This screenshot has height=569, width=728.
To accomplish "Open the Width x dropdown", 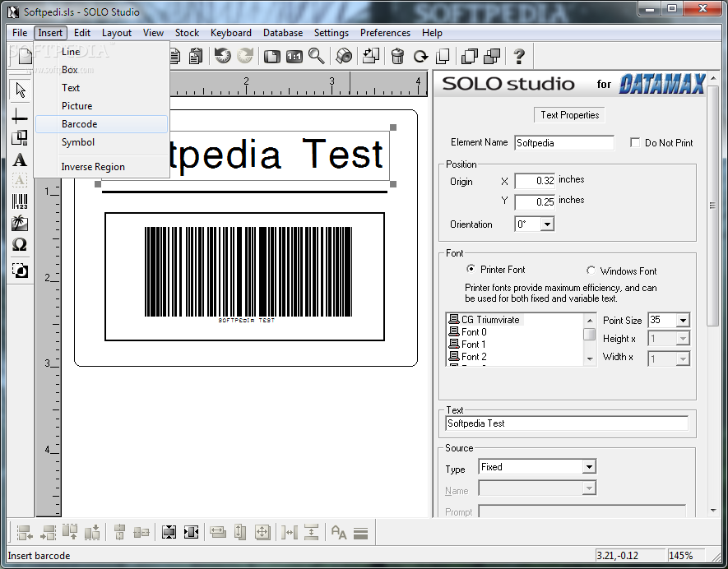I will pyautogui.click(x=683, y=359).
